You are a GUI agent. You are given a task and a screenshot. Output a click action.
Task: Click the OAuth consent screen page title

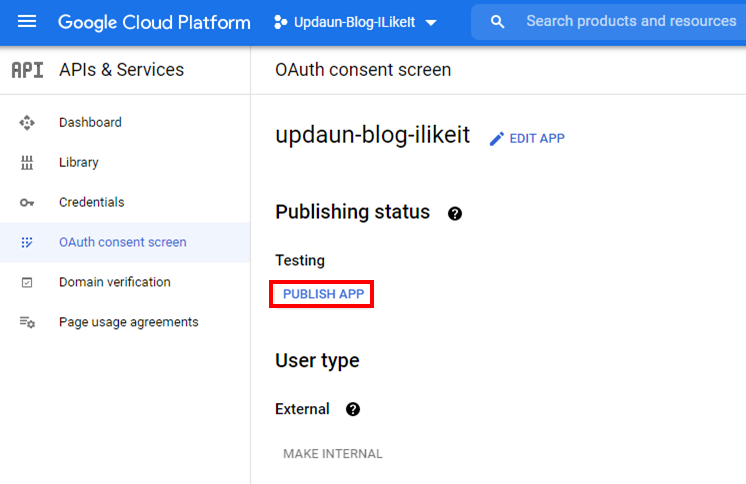[x=363, y=70]
